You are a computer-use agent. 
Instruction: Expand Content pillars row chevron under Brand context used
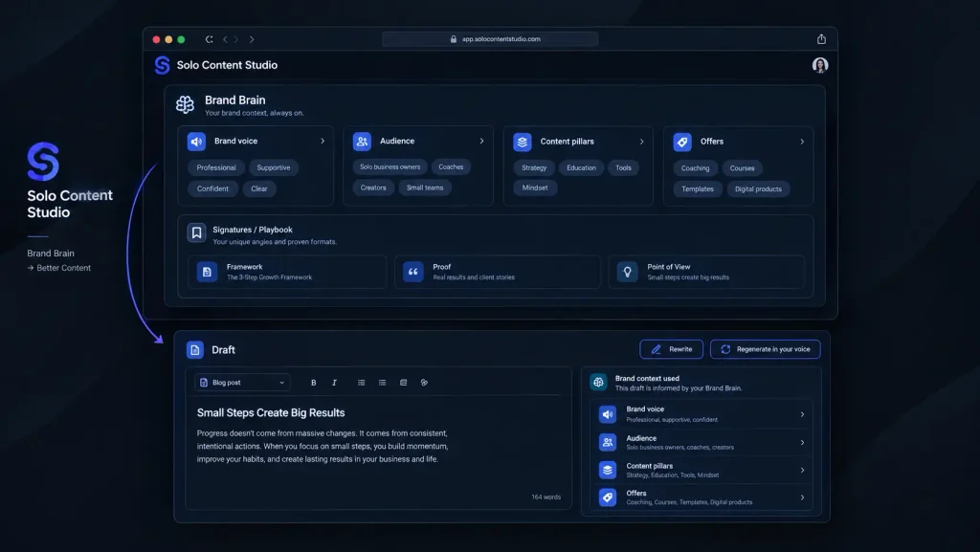pyautogui.click(x=803, y=470)
